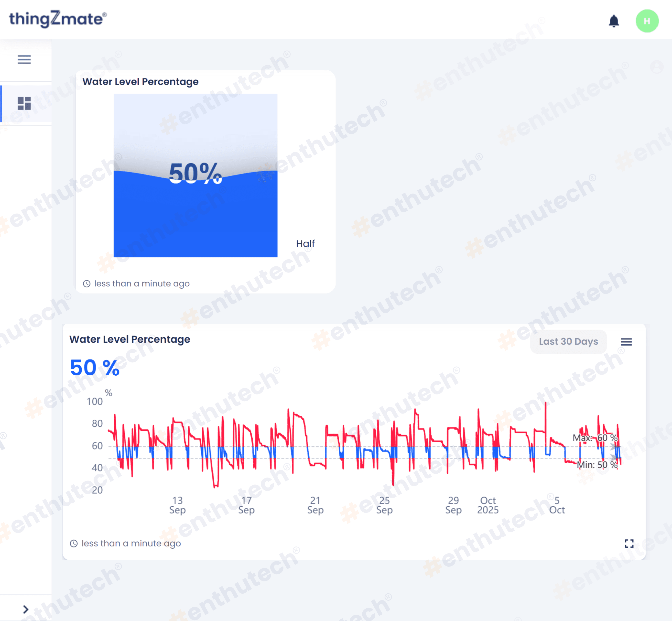Open the user avatar H menu

pos(647,21)
